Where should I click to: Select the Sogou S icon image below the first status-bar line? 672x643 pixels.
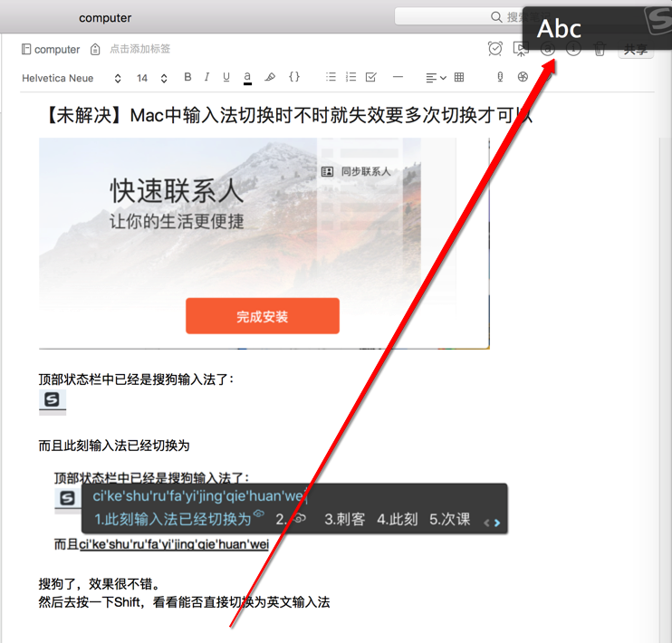[53, 402]
